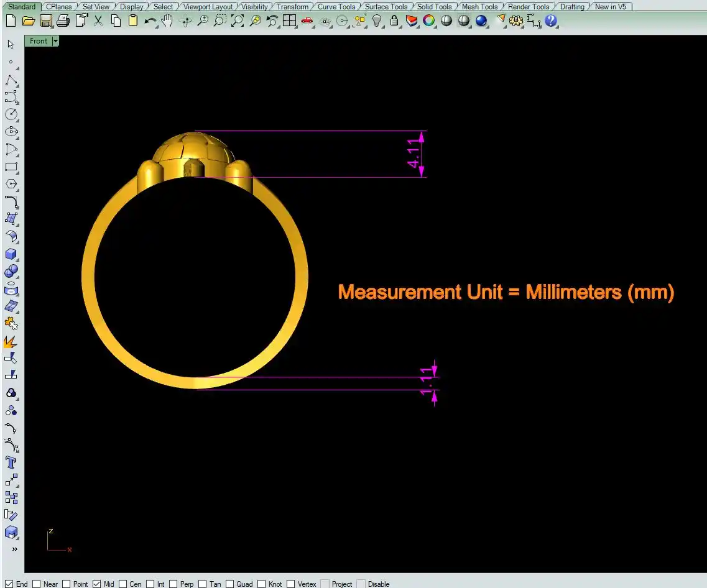Select the Pan view hand tool
The width and height of the screenshot is (707, 588).
(167, 21)
